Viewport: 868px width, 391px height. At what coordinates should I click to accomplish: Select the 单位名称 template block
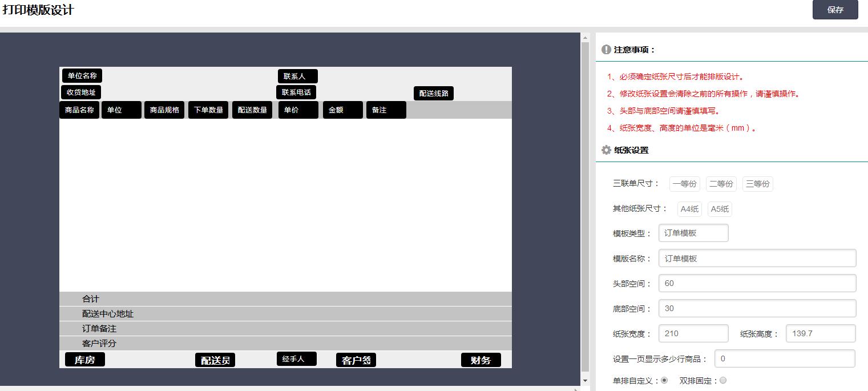tap(82, 75)
